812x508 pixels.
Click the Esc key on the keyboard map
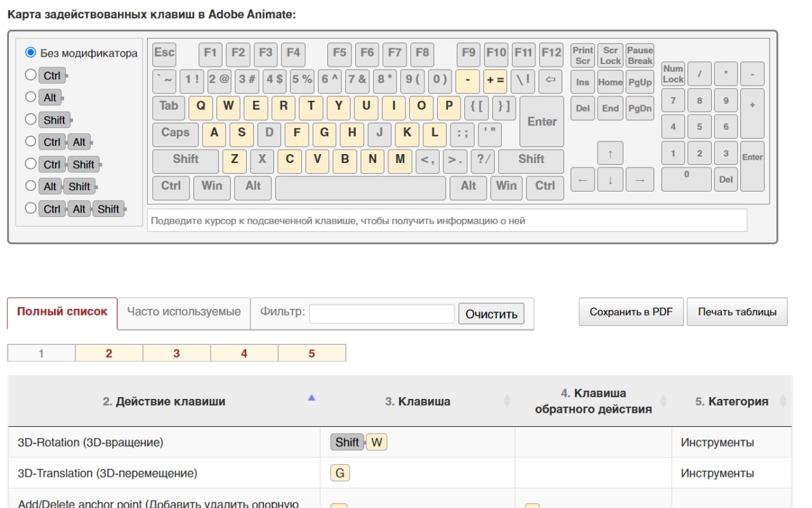coord(164,55)
